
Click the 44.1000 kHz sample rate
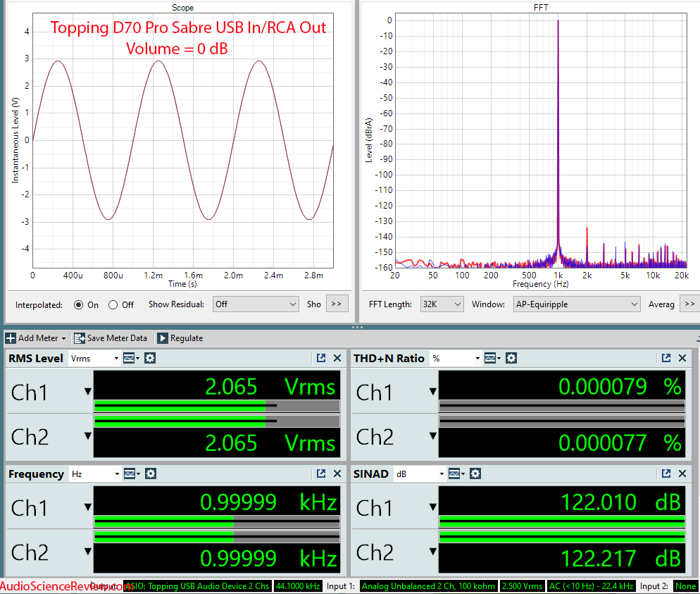click(298, 586)
